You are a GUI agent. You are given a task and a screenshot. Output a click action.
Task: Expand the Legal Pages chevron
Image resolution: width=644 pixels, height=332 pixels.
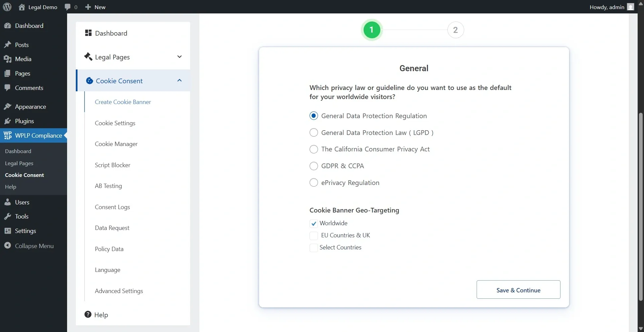(x=179, y=57)
